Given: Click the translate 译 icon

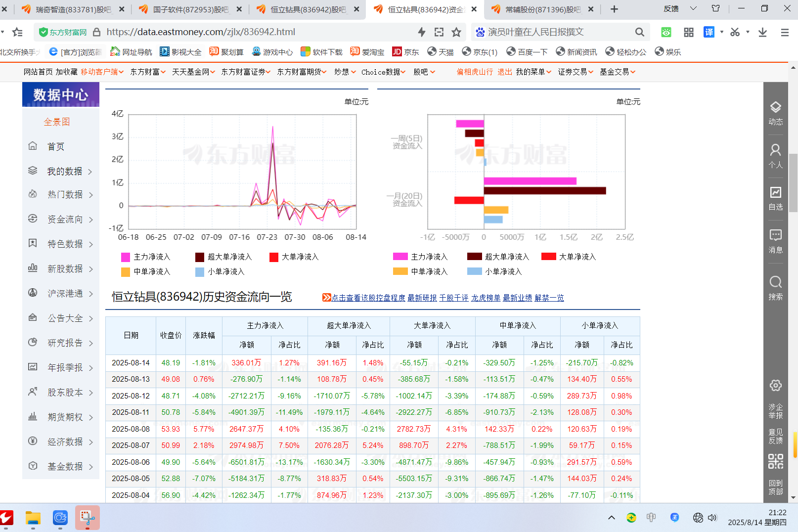Looking at the screenshot, I should [x=709, y=32].
